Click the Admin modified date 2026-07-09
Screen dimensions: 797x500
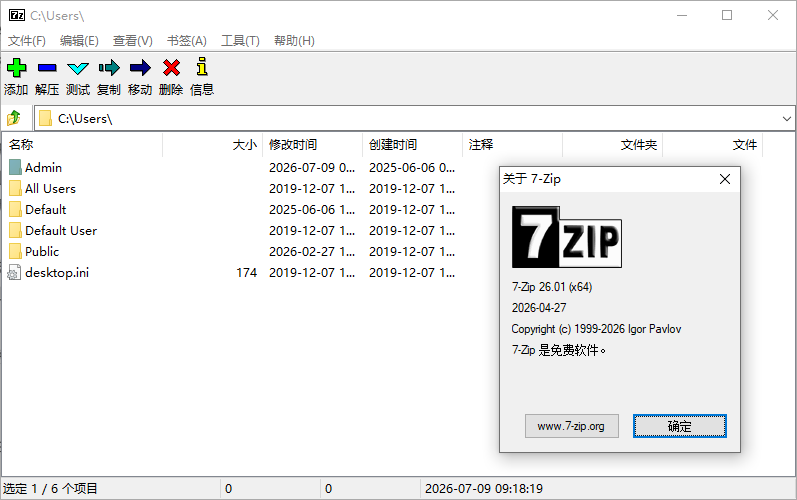[x=312, y=168]
